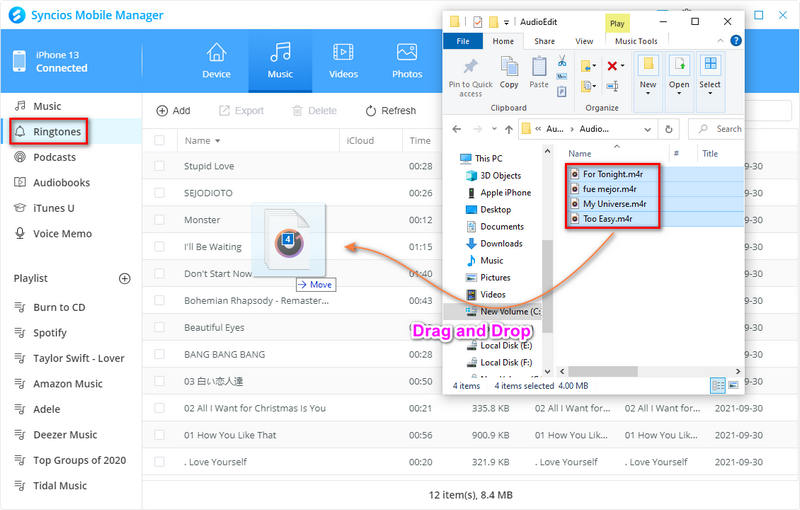Viewport: 800px width, 510px height.
Task: Go up one folder level in Explorer
Action: (x=509, y=129)
